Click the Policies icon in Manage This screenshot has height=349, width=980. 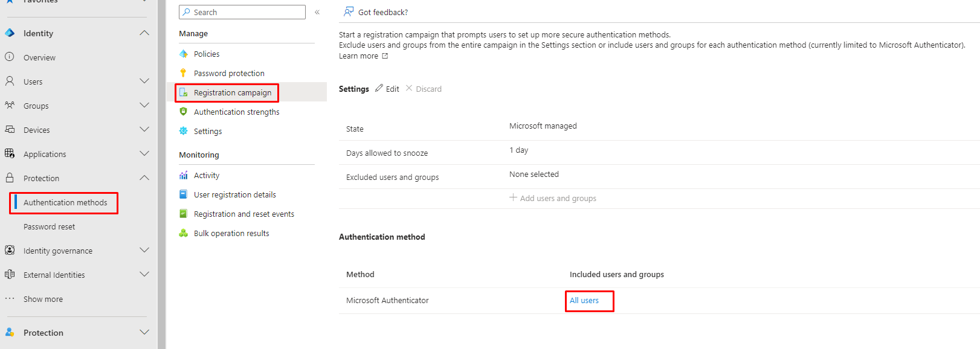click(x=184, y=54)
